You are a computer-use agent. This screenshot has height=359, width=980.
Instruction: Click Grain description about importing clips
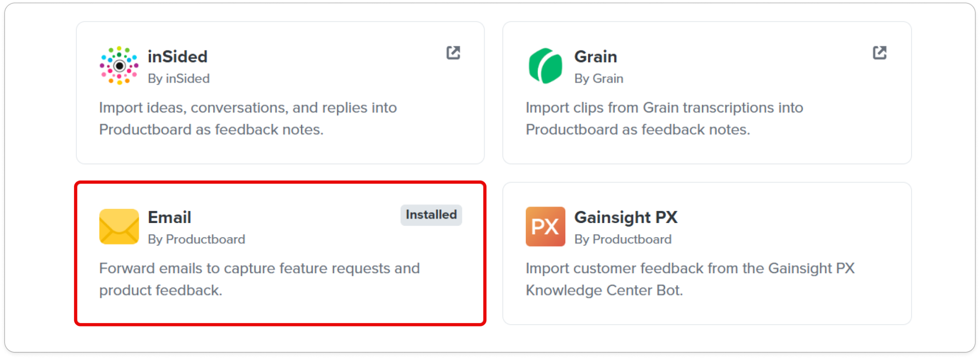pos(664,119)
